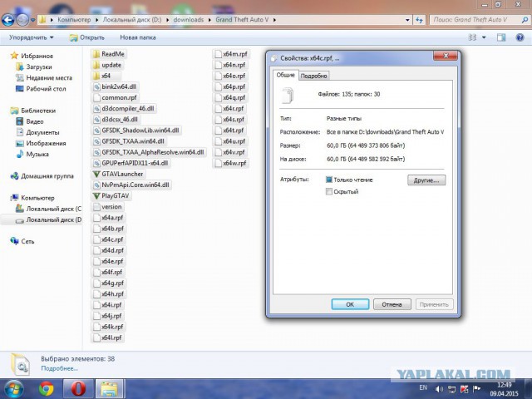532x399 pixels.
Task: Click the Другие... button
Action: [426, 180]
